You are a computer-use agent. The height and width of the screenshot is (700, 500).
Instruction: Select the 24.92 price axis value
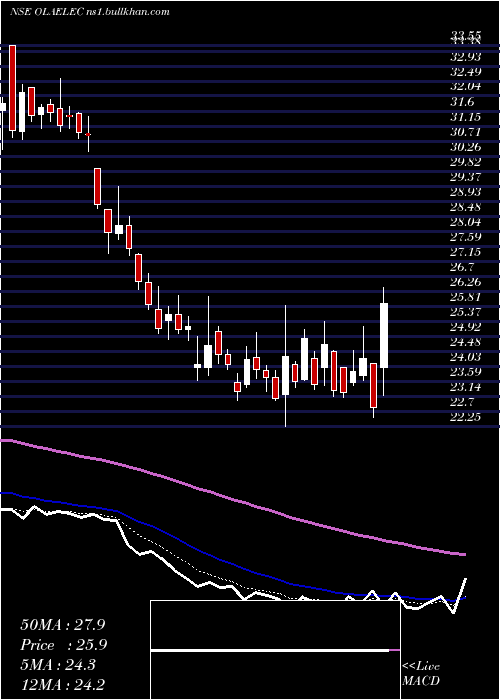tap(466, 327)
